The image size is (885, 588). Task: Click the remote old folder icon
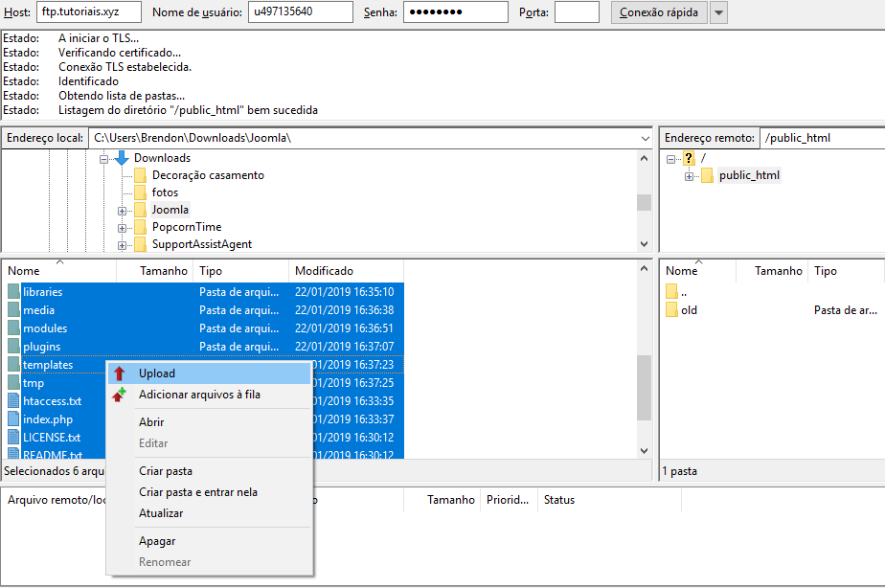[671, 309]
